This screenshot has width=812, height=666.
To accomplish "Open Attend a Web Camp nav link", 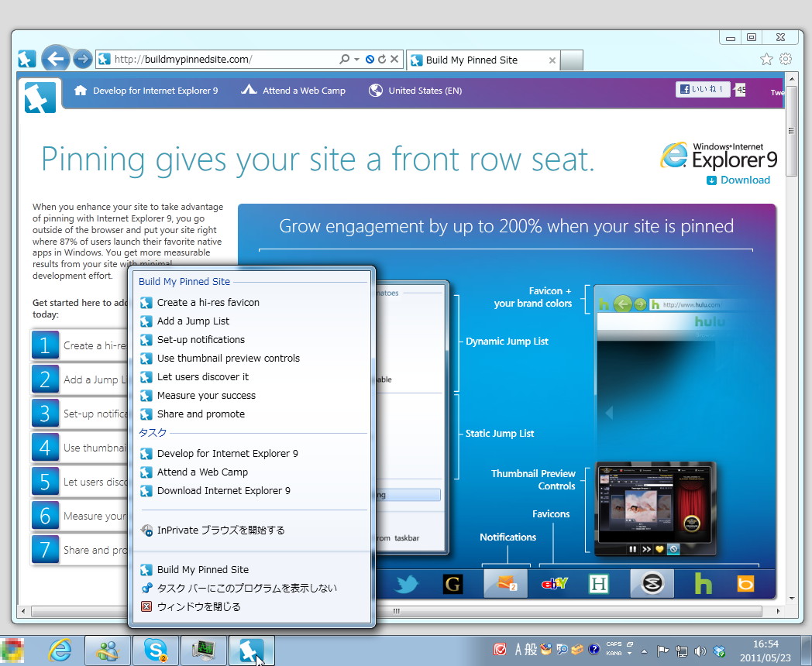I will point(294,91).
